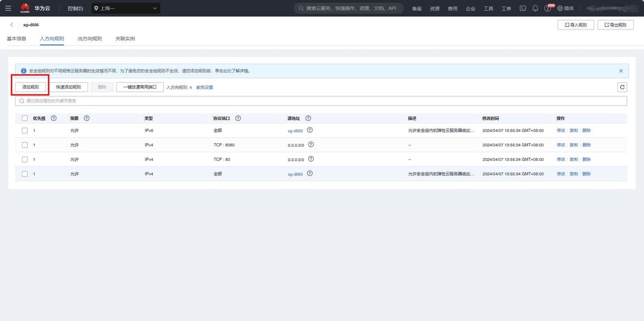Click the 一键放通常用端口 button
This screenshot has height=321, width=644.
(140, 87)
